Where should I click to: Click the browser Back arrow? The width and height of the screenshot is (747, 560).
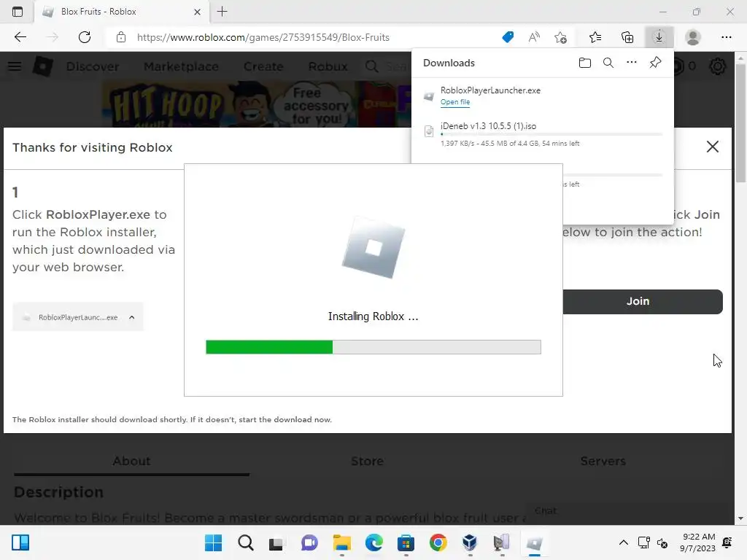[20, 37]
